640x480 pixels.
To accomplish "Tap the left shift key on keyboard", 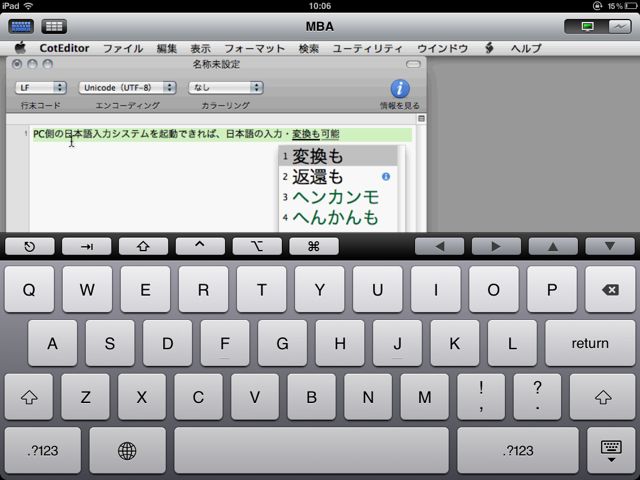I will click(29, 397).
